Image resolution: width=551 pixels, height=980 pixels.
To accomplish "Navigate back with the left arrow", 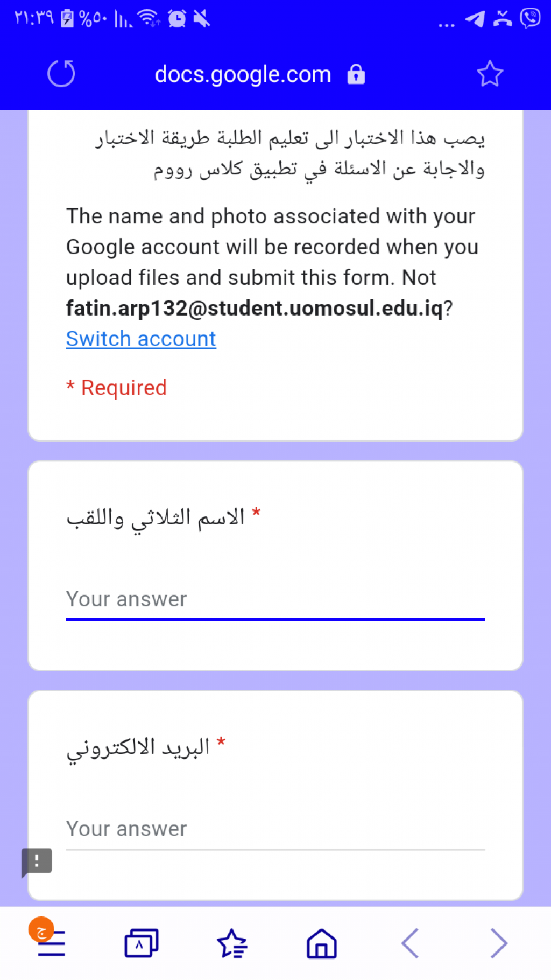I will pyautogui.click(x=410, y=943).
